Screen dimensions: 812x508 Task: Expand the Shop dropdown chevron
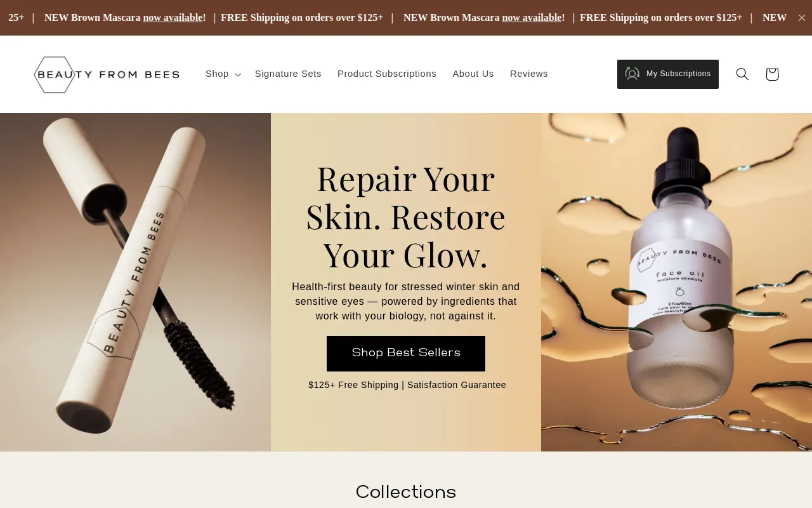pyautogui.click(x=238, y=75)
